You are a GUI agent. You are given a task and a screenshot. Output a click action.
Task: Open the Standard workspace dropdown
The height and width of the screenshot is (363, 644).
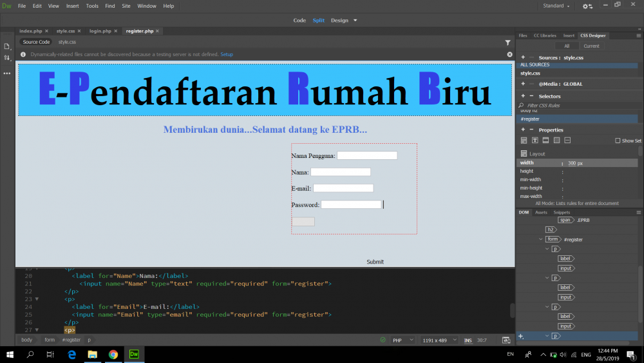coord(556,6)
